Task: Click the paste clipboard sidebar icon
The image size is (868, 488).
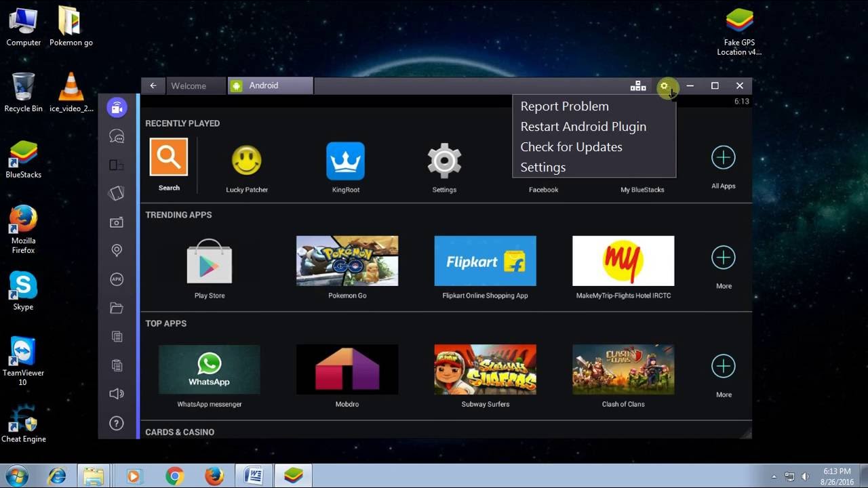Action: click(117, 365)
